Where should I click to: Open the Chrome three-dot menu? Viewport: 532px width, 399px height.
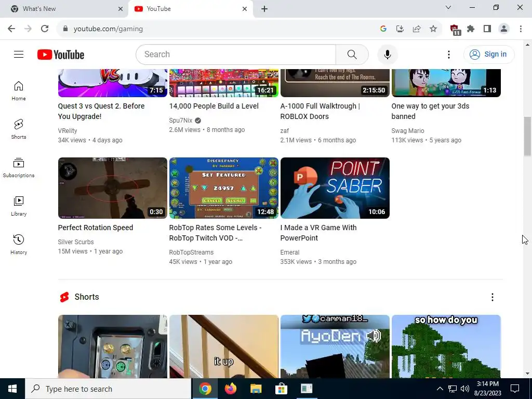[x=521, y=29]
